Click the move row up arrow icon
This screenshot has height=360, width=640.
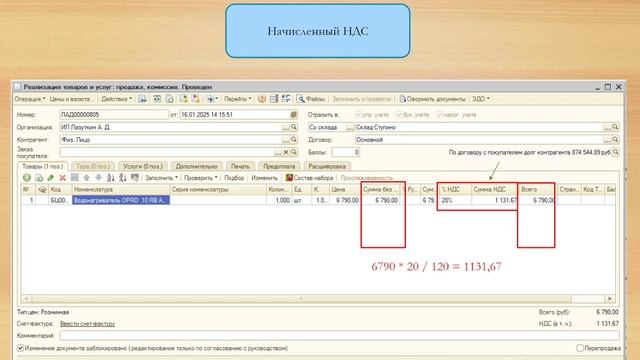click(87, 178)
